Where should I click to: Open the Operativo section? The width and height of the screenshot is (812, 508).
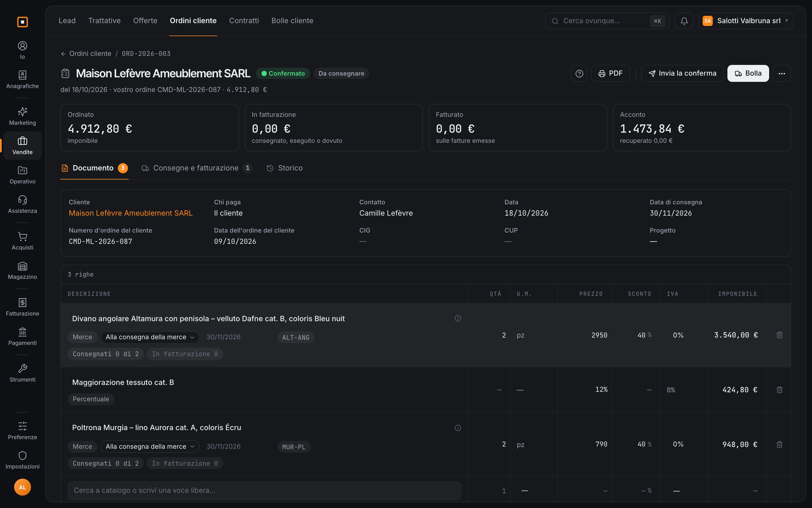click(x=23, y=175)
